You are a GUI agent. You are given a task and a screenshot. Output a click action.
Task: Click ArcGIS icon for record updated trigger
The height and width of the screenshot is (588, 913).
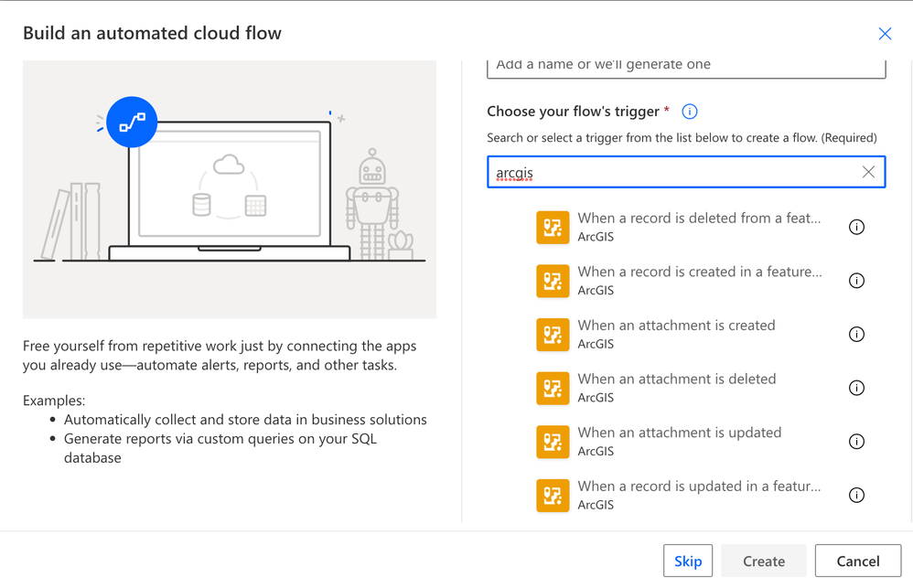click(553, 496)
